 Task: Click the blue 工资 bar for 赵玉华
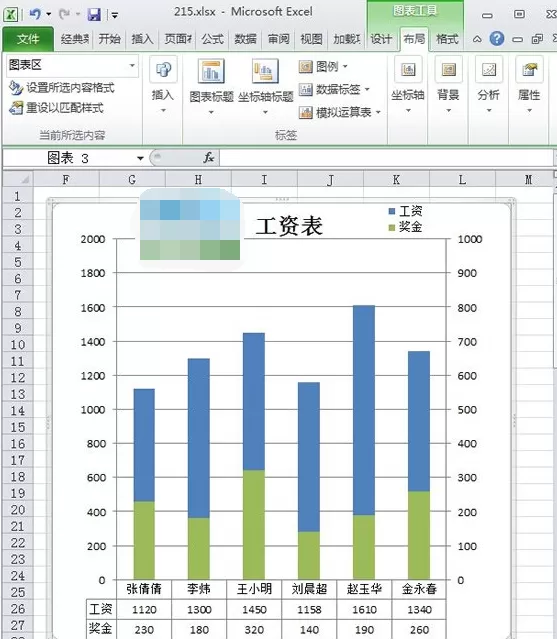pos(363,410)
